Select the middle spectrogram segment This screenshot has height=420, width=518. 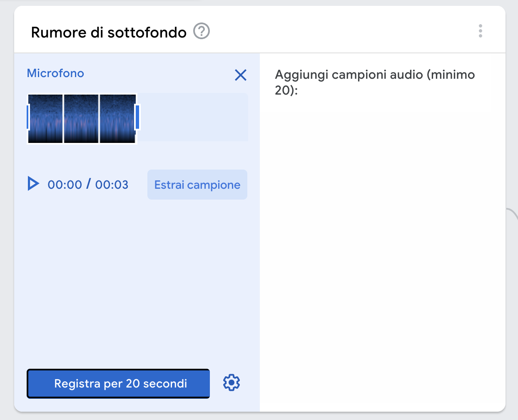pos(81,119)
